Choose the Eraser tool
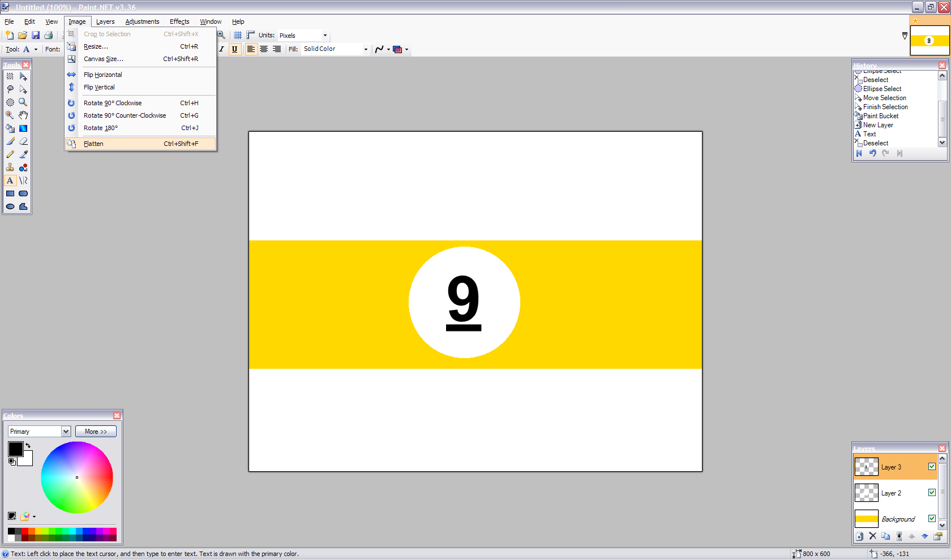 coord(23,141)
